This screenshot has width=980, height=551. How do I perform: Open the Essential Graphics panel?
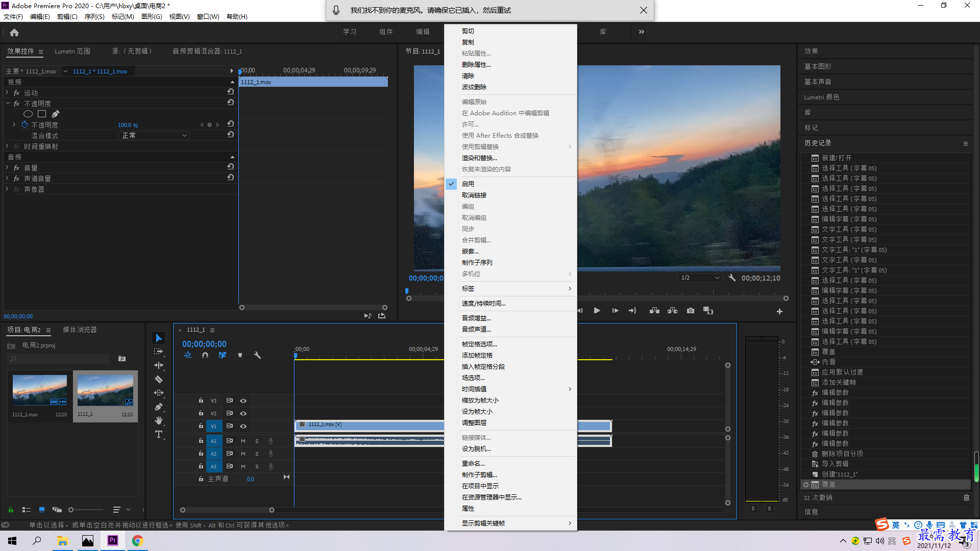click(818, 66)
